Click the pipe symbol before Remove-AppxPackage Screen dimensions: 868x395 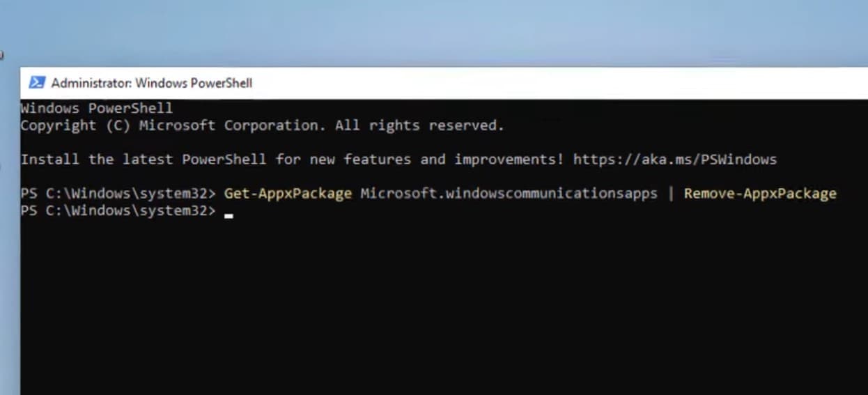coord(671,194)
